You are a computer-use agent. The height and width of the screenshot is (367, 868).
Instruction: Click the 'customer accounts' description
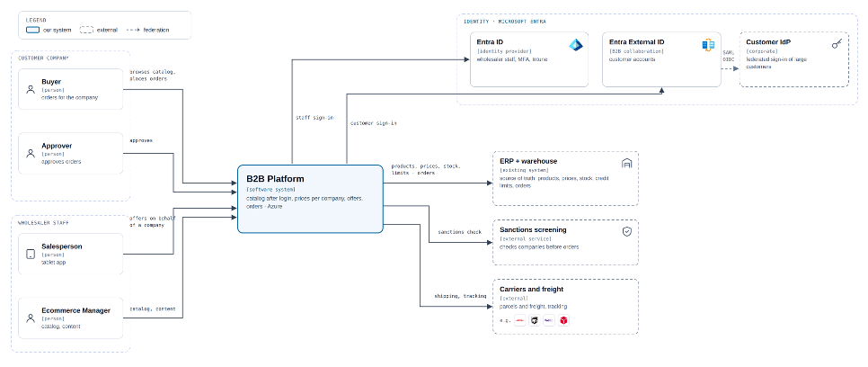[633, 59]
